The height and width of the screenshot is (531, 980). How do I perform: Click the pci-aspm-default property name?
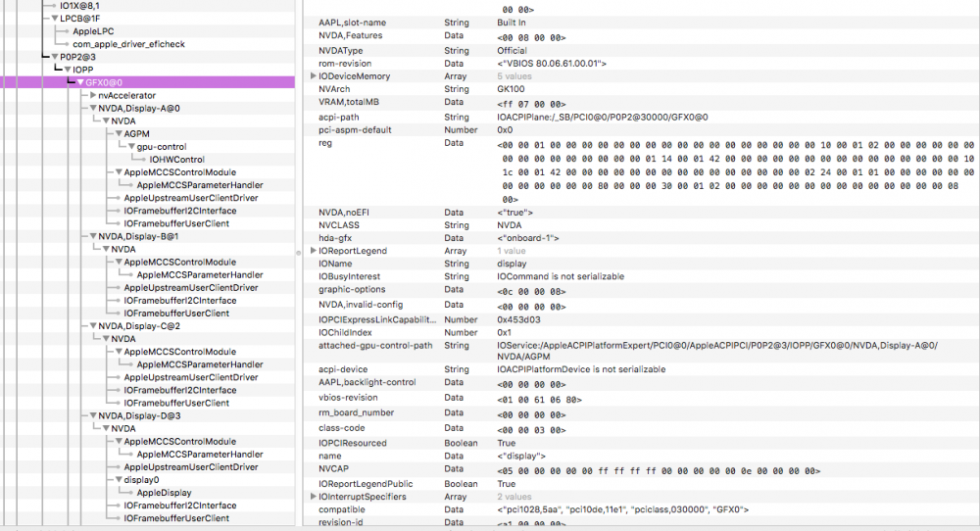point(355,130)
